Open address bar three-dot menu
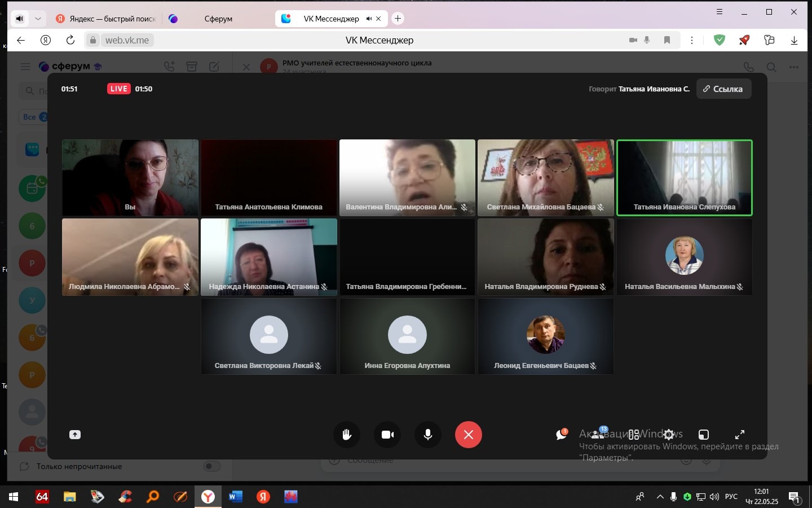Image resolution: width=812 pixels, height=508 pixels. tap(692, 40)
